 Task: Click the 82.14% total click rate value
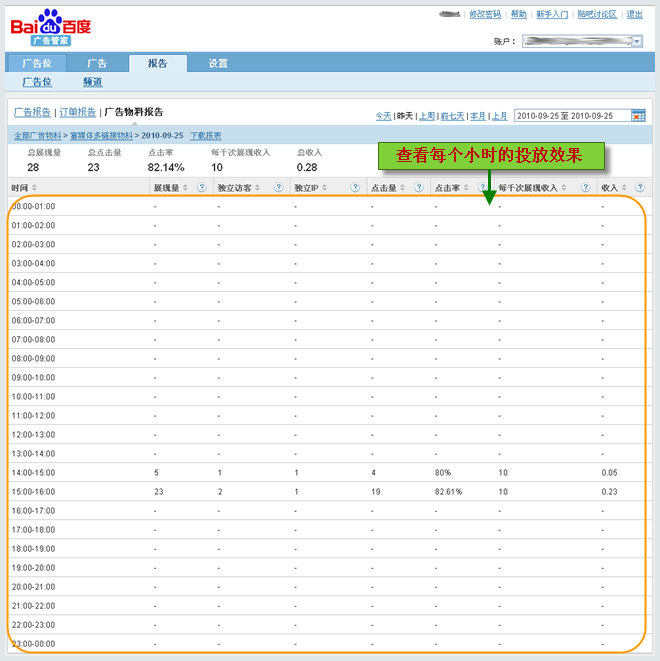[x=166, y=167]
